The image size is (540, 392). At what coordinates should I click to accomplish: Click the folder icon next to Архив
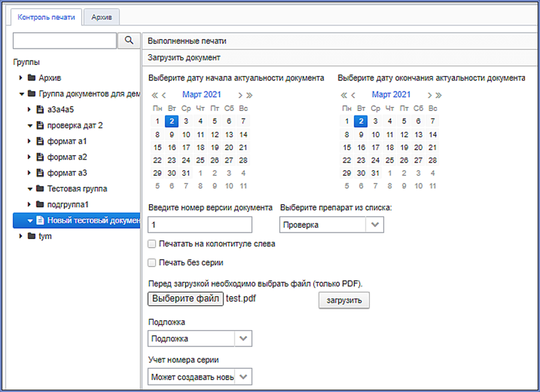click(x=32, y=78)
